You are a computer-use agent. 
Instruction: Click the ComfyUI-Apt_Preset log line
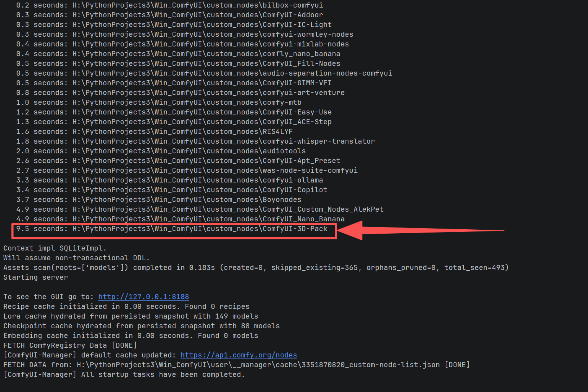(178, 161)
